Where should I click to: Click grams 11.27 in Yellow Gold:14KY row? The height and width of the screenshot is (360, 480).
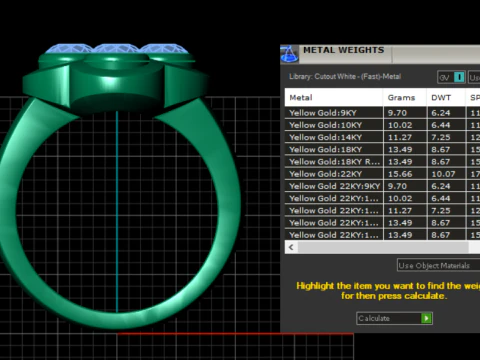pyautogui.click(x=400, y=137)
